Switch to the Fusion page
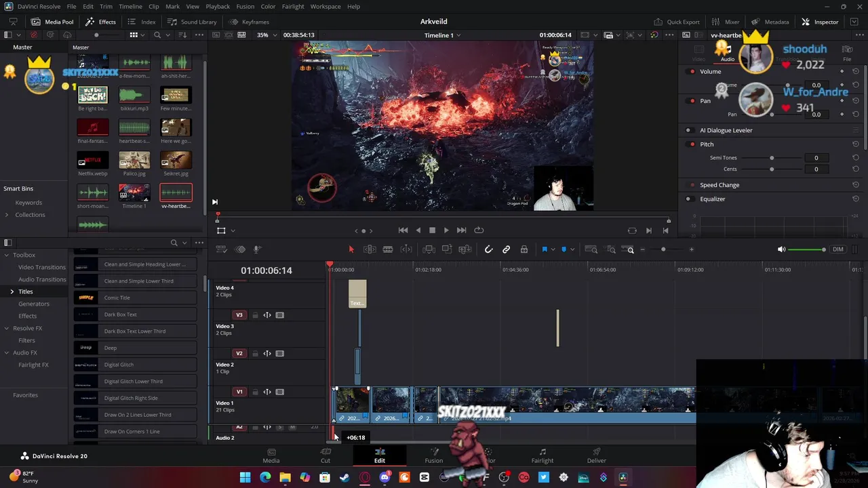This screenshot has height=488, width=868. coord(434,455)
